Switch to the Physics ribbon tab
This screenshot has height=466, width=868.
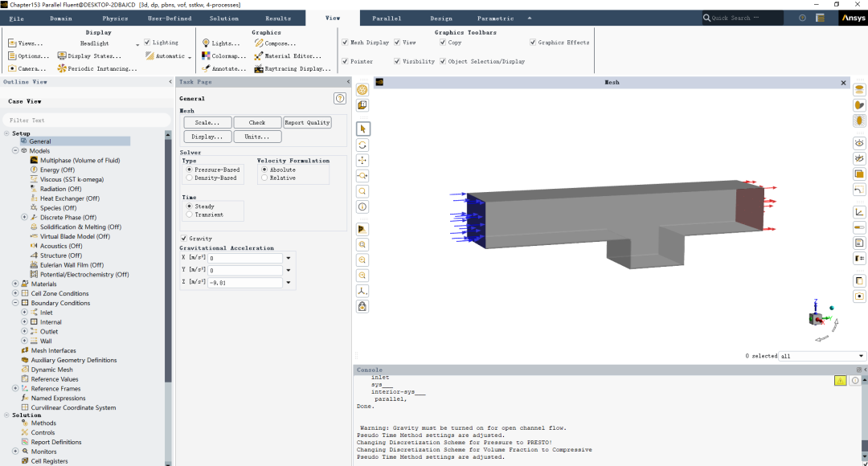pos(115,18)
